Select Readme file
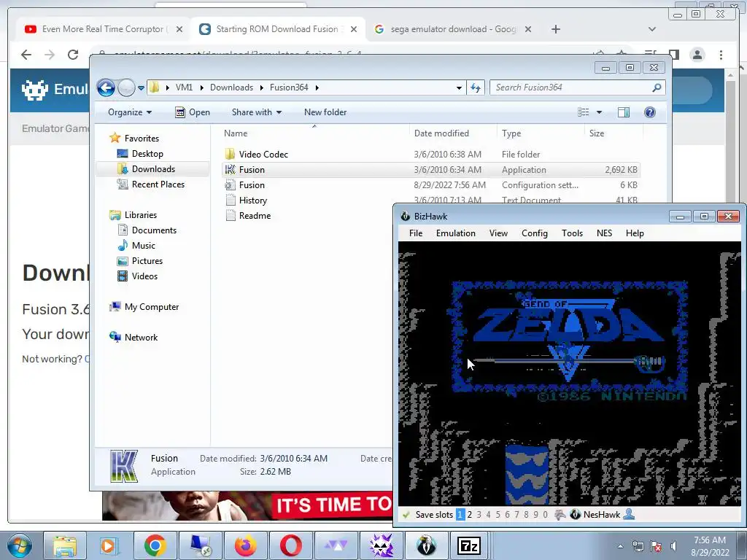The height and width of the screenshot is (560, 747). (x=255, y=216)
